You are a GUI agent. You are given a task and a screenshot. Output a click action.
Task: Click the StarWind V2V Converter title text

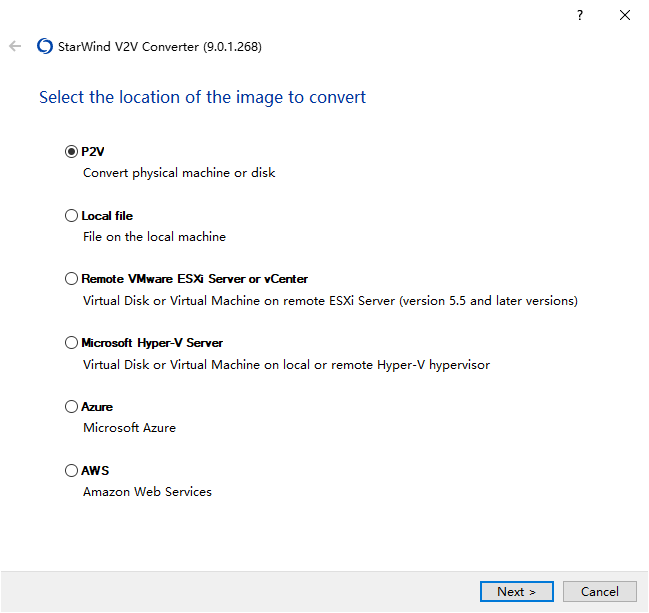tap(160, 46)
